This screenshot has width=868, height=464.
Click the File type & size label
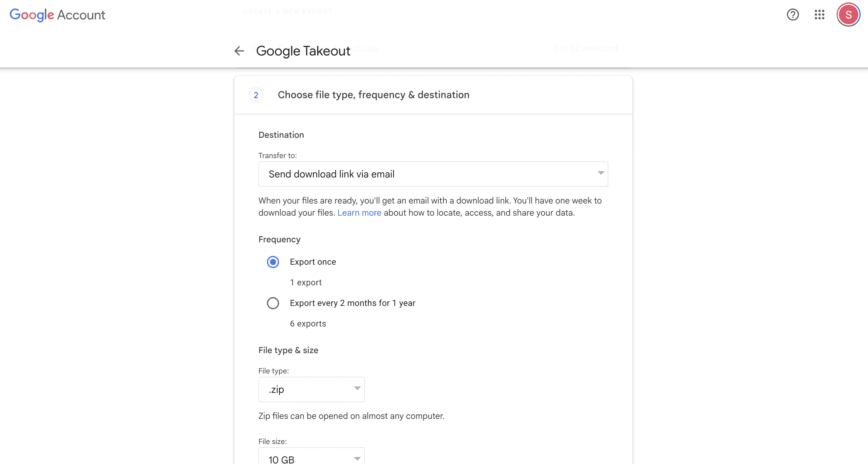tap(288, 350)
